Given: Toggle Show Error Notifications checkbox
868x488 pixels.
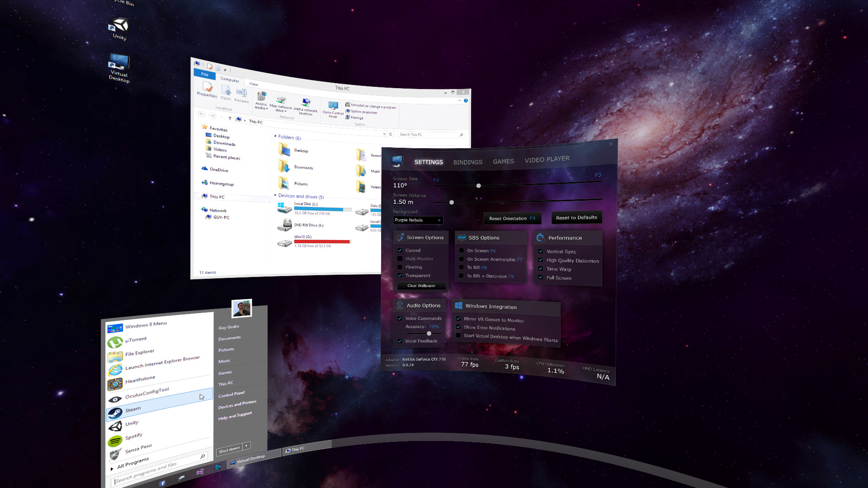Looking at the screenshot, I should point(458,328).
